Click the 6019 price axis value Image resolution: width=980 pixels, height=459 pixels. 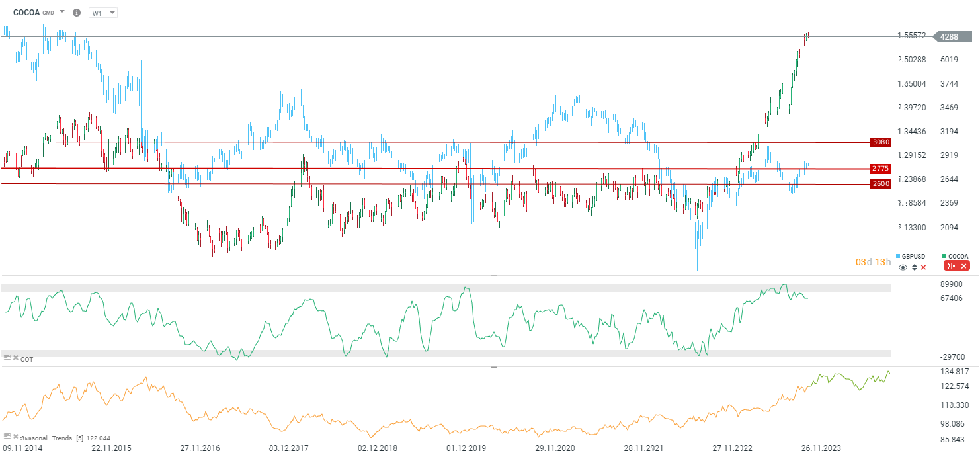(x=949, y=60)
